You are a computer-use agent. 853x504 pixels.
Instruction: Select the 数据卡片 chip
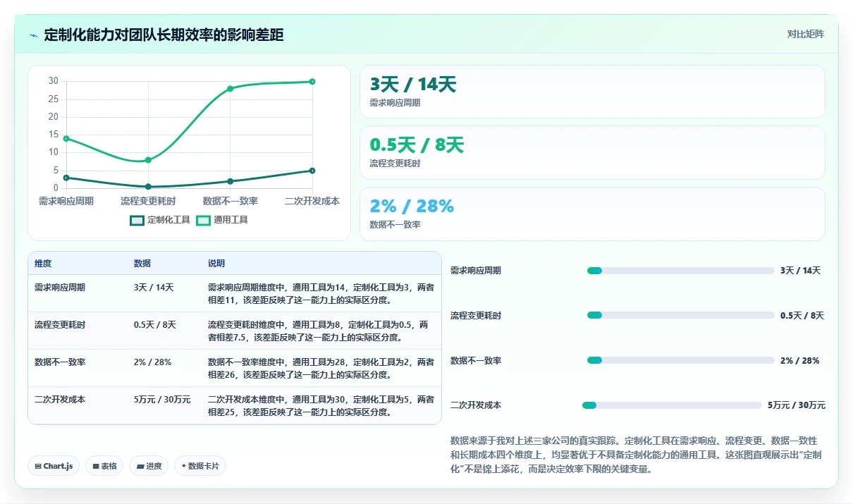pyautogui.click(x=200, y=466)
